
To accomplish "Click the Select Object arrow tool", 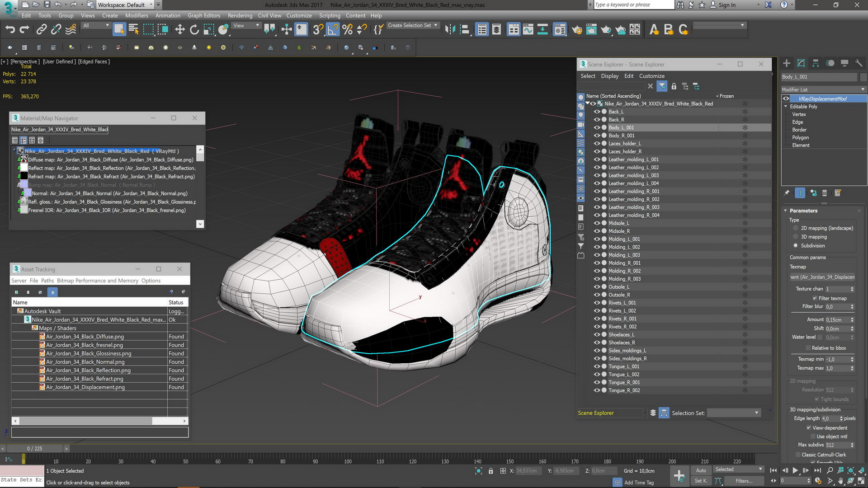I will pyautogui.click(x=119, y=30).
